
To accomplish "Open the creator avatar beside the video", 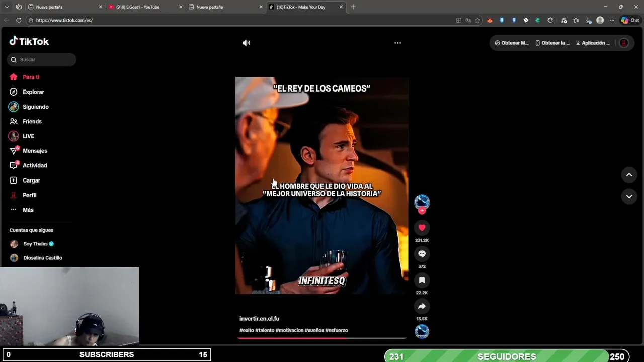I will [422, 202].
